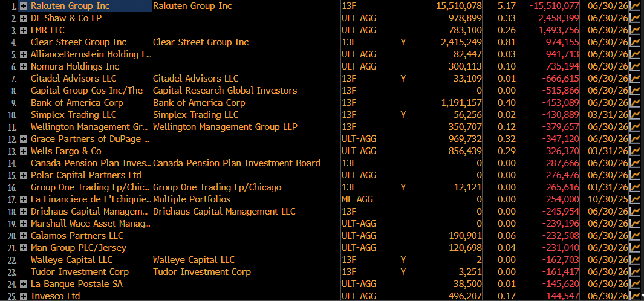Select Clear Street Group Inc holder name
644x301 pixels.
click(79, 42)
